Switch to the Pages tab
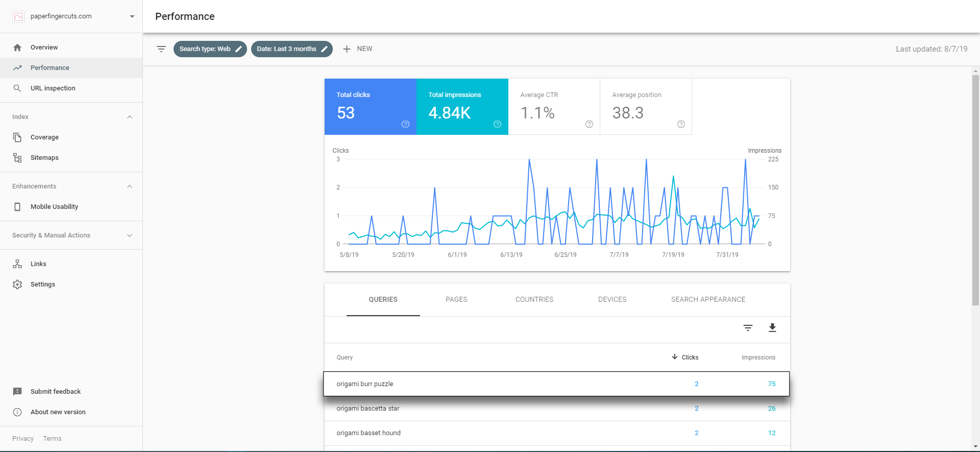This screenshot has height=452, width=980. point(456,300)
